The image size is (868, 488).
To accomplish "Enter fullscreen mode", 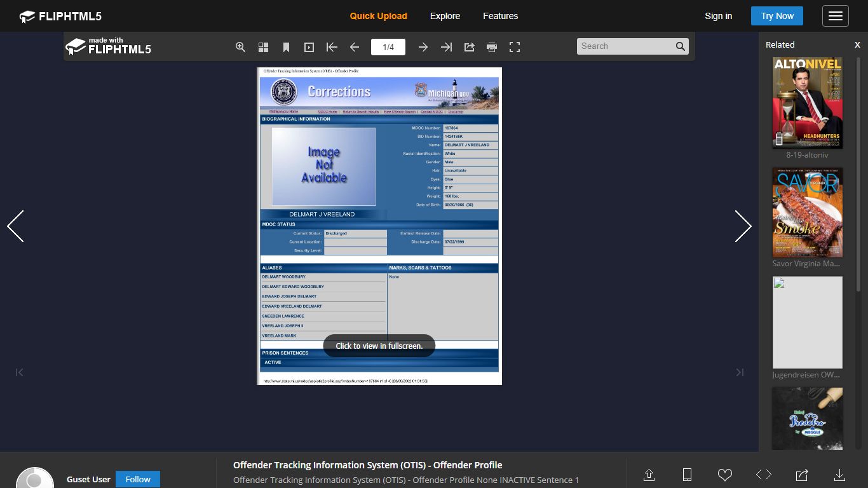I will click(515, 47).
